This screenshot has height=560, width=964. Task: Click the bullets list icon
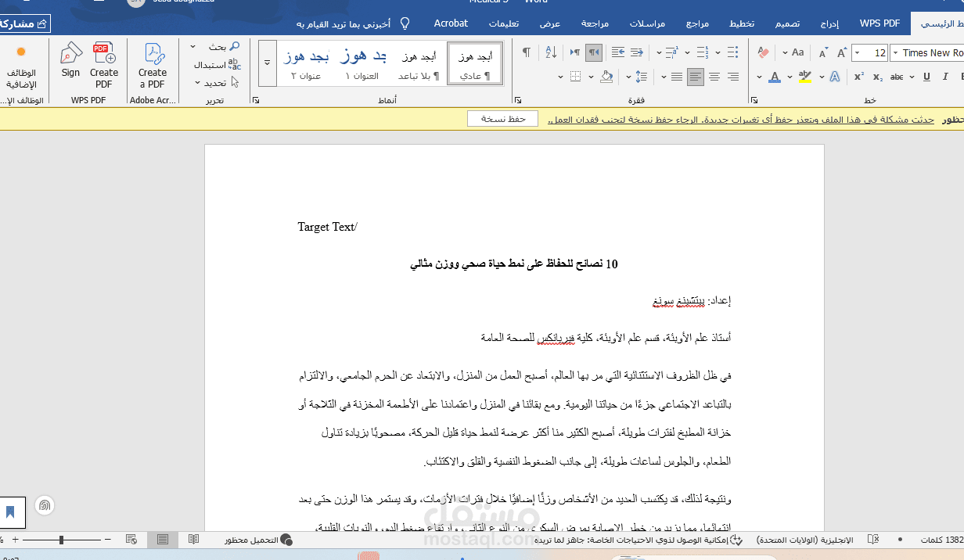(x=732, y=52)
